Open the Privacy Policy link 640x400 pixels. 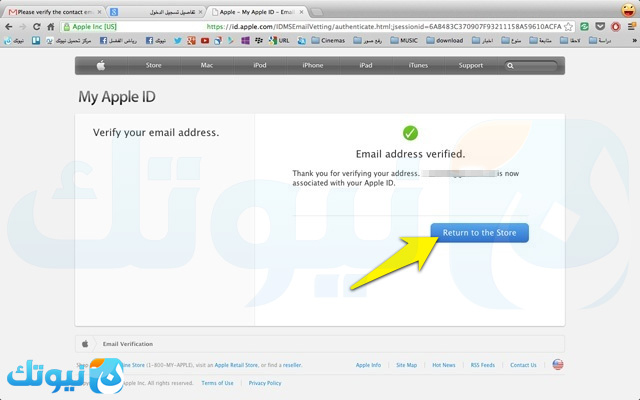click(265, 383)
